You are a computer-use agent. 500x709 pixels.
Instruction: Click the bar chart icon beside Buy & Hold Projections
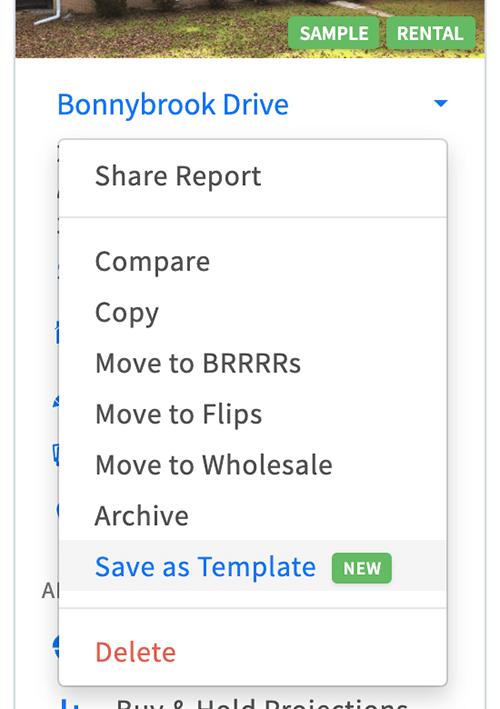tap(70, 704)
